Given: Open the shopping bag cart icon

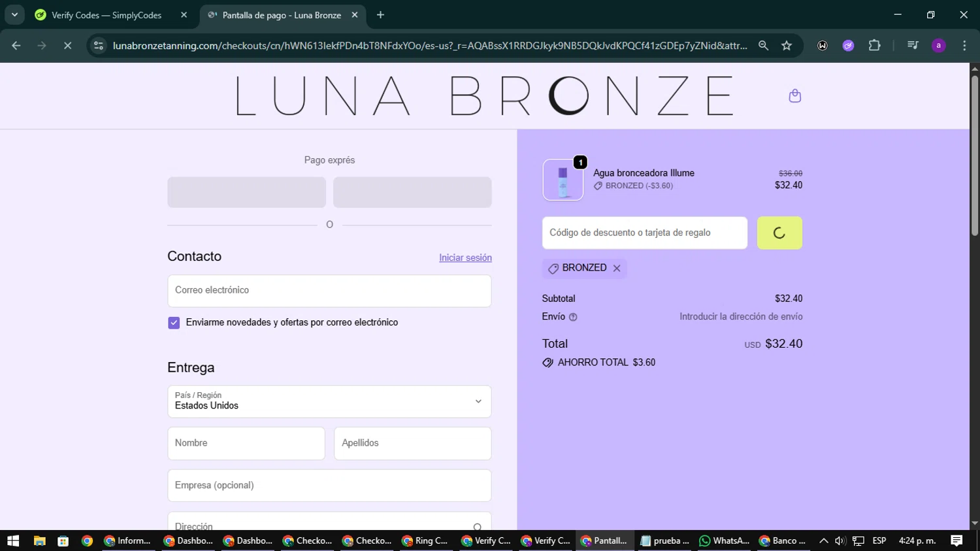Looking at the screenshot, I should pos(794,96).
